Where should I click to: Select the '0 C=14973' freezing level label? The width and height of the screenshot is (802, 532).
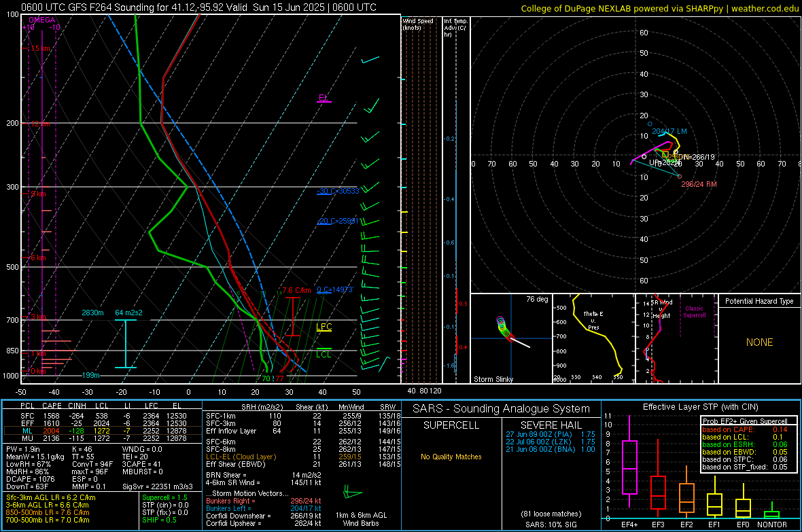[335, 289]
